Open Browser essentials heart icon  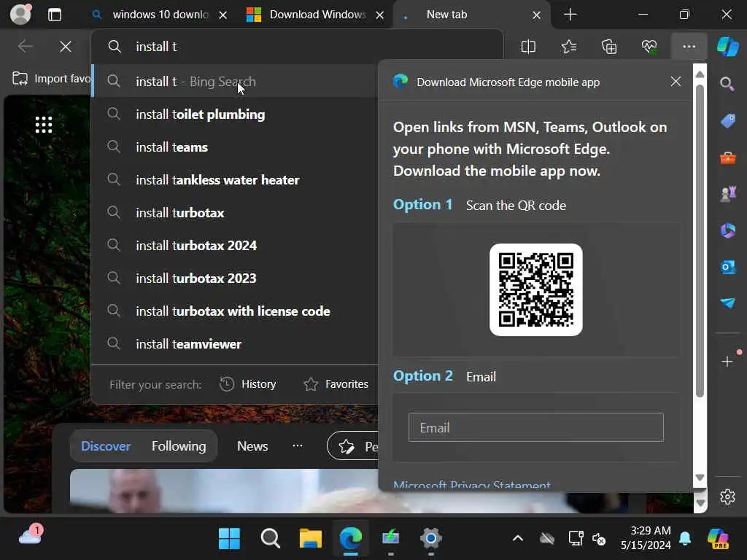[649, 47]
